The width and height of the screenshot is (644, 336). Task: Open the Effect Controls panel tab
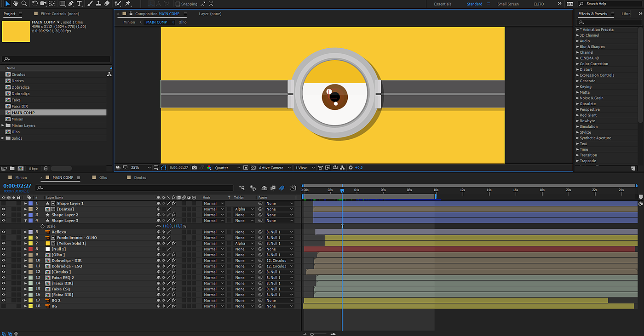[60, 14]
